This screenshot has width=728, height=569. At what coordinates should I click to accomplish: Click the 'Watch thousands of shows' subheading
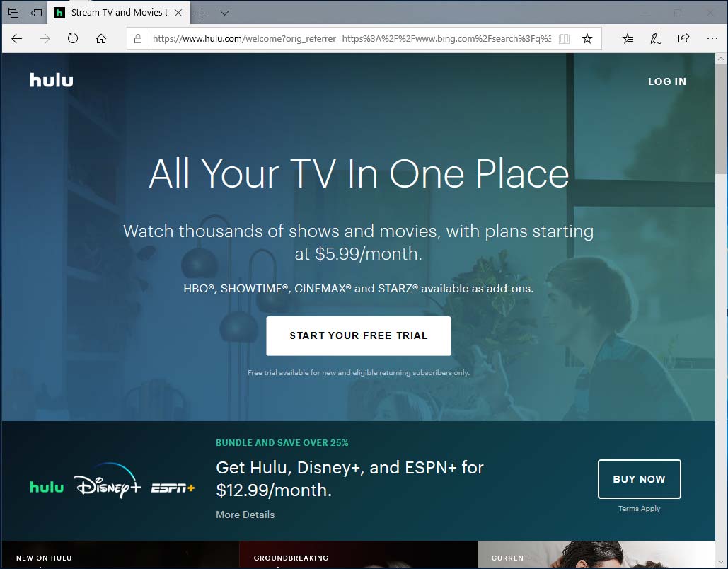click(359, 243)
